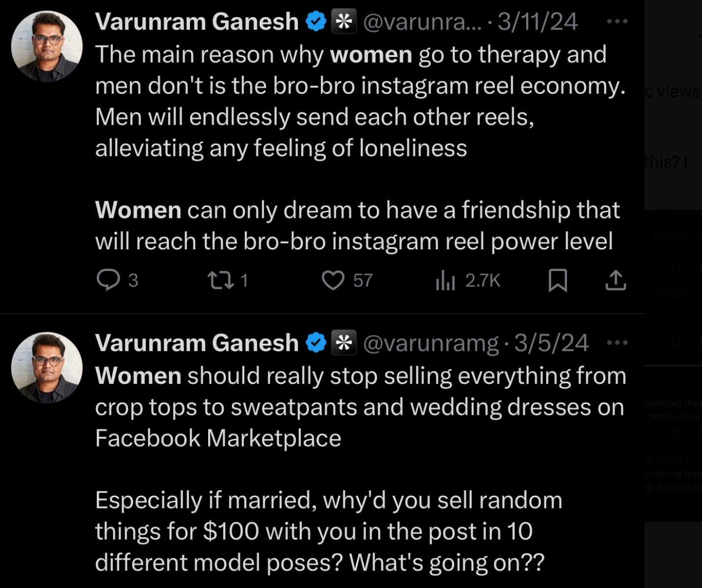Image resolution: width=702 pixels, height=588 pixels.
Task: Open @varunramg handle on second tweet
Action: click(431, 343)
